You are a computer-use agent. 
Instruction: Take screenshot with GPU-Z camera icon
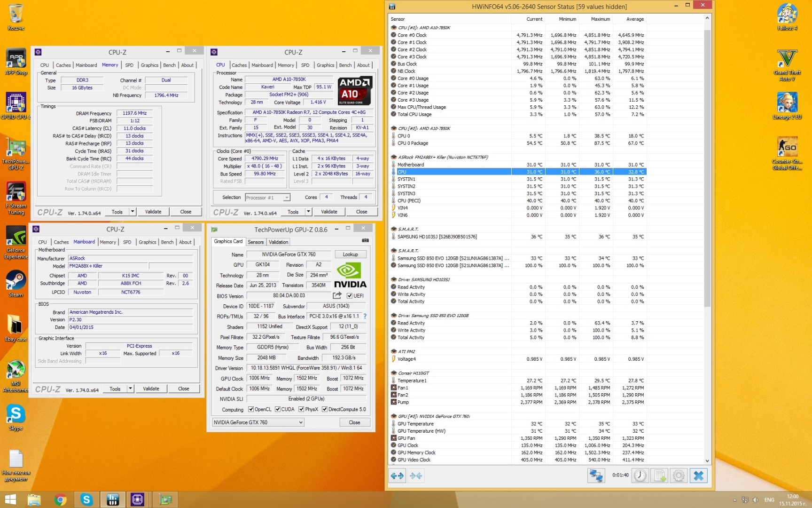pos(365,240)
